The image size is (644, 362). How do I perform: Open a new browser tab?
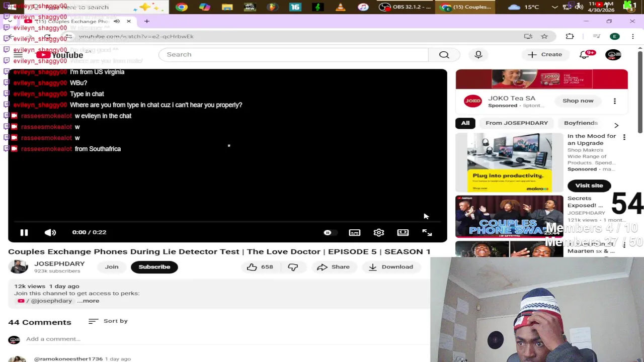tap(147, 21)
